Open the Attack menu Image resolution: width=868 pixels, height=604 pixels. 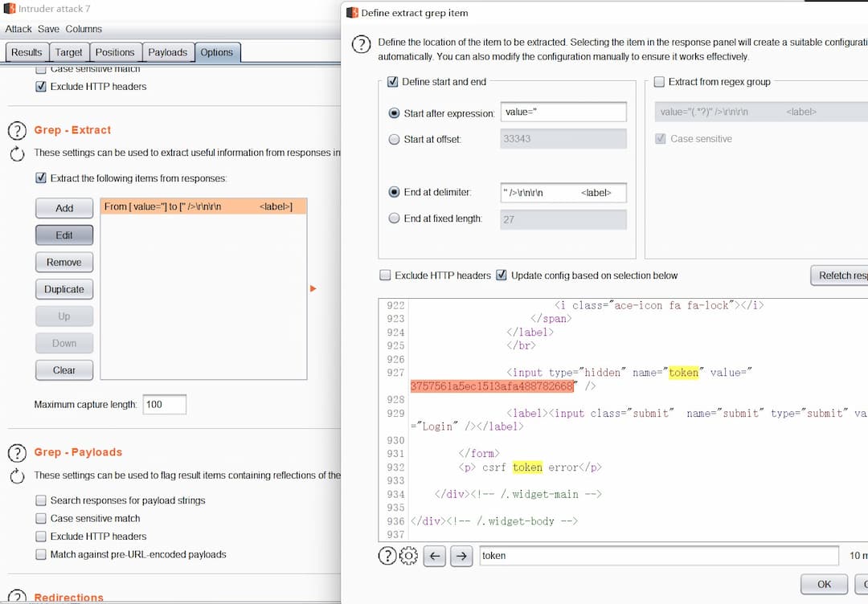click(x=18, y=29)
